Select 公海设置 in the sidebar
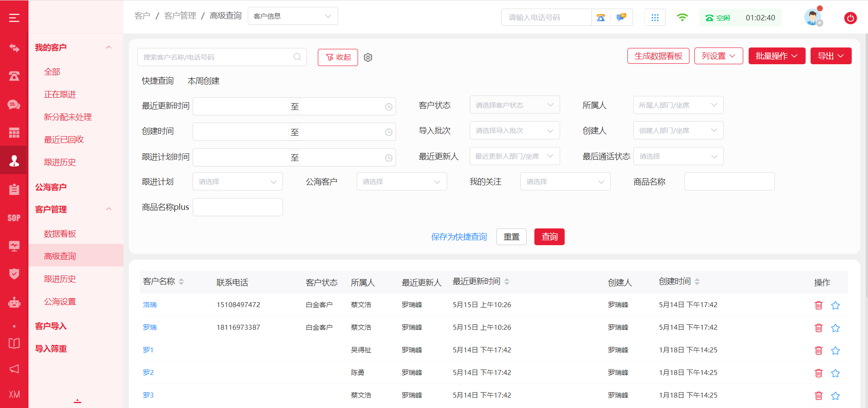Viewport: 868px width, 408px height. pos(60,302)
